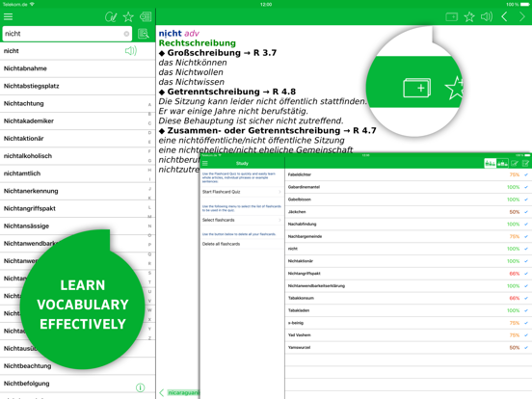Open the hamburger menu in dictionary sidebar
This screenshot has height=399, width=532.
tap(8, 16)
